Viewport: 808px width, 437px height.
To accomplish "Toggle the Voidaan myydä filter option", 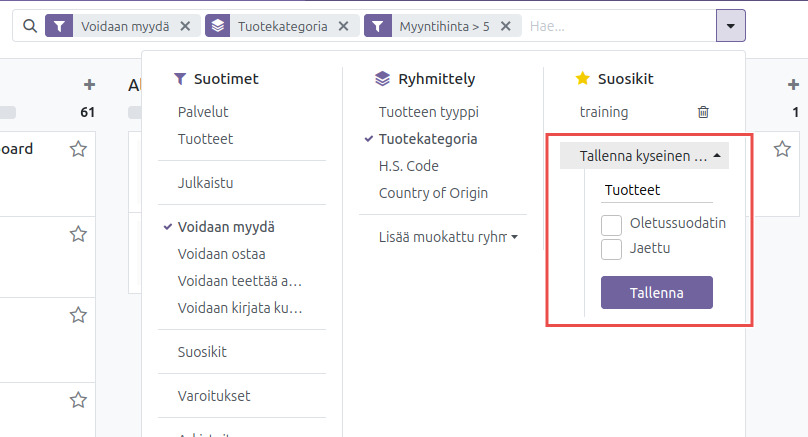I will point(226,227).
